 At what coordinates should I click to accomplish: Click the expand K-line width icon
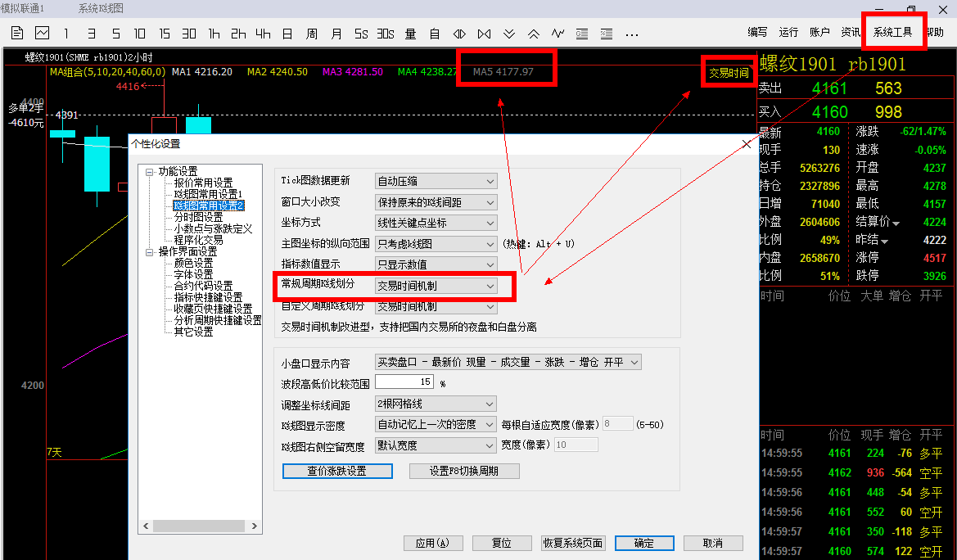[459, 34]
